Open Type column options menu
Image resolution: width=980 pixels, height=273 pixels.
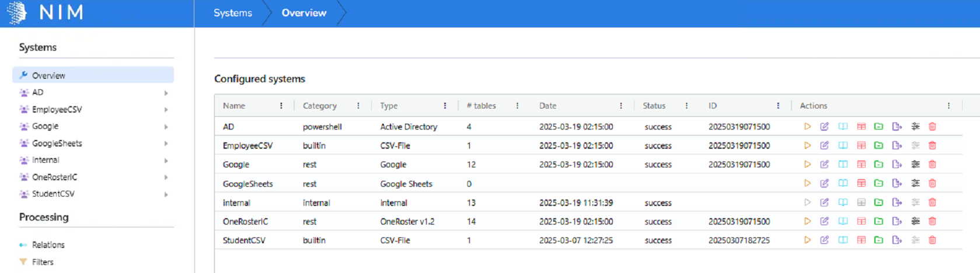click(445, 106)
